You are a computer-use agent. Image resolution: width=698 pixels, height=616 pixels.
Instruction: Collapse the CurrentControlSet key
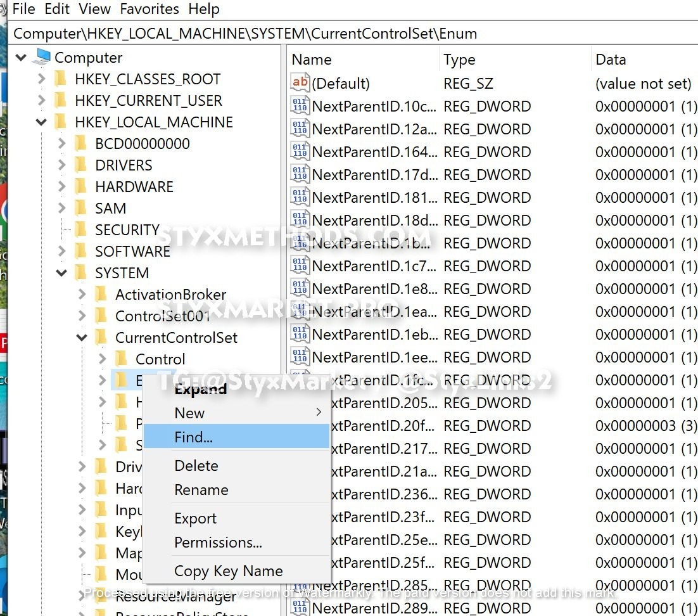[x=82, y=337]
